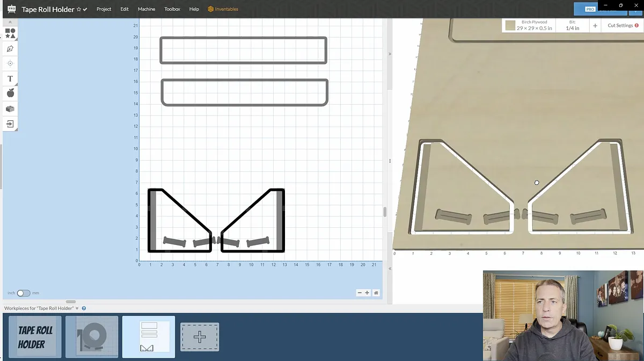
Task: Open the Shapes tool in sidebar
Action: coord(10,33)
